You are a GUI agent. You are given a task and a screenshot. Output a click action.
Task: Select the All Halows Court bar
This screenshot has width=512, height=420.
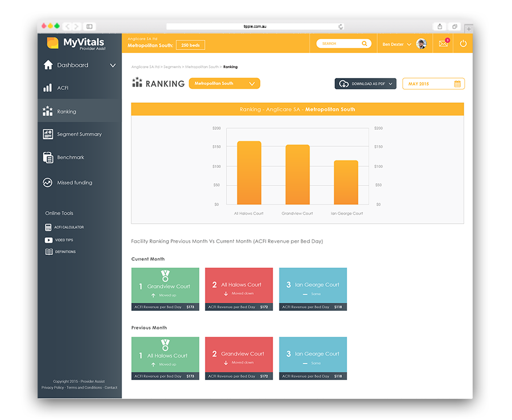[249, 173]
